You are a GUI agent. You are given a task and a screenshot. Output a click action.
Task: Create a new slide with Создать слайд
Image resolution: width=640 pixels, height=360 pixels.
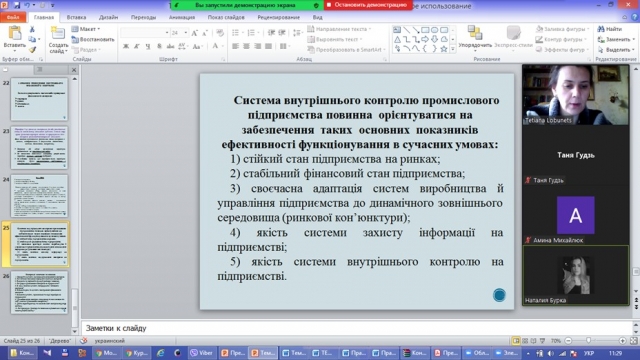[58, 40]
